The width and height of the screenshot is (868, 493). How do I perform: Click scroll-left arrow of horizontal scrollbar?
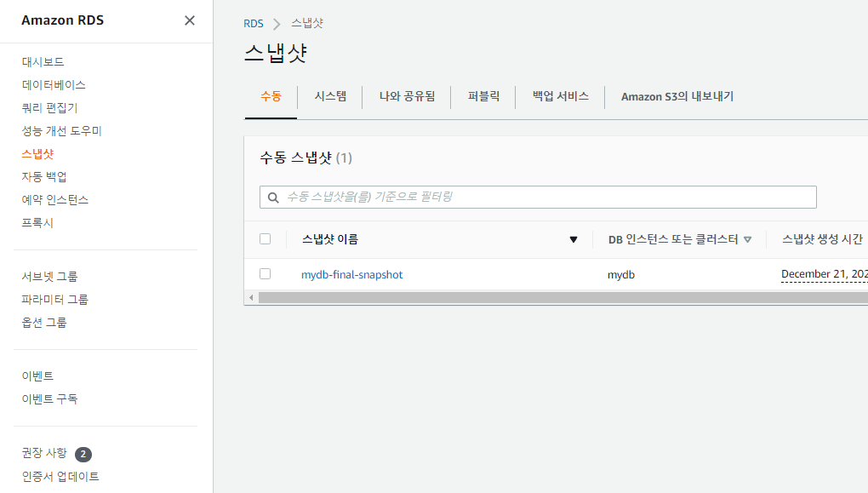click(x=251, y=298)
